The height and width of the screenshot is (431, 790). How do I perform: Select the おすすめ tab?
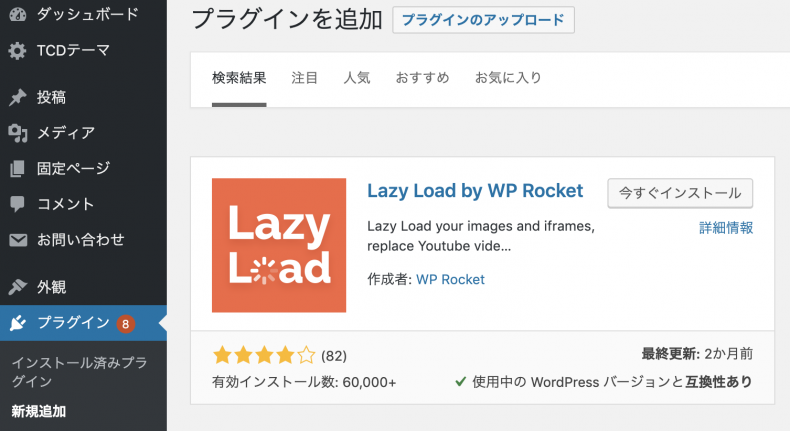pyautogui.click(x=422, y=78)
